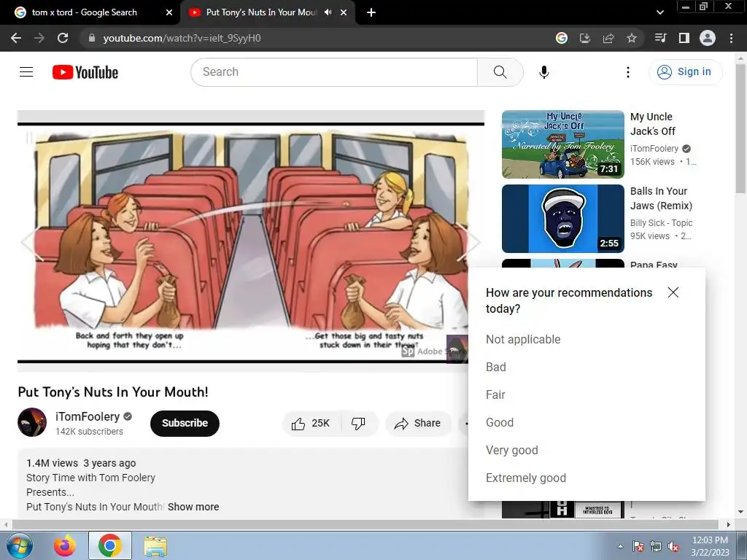Open Windows Explorer from the taskbar

(155, 545)
